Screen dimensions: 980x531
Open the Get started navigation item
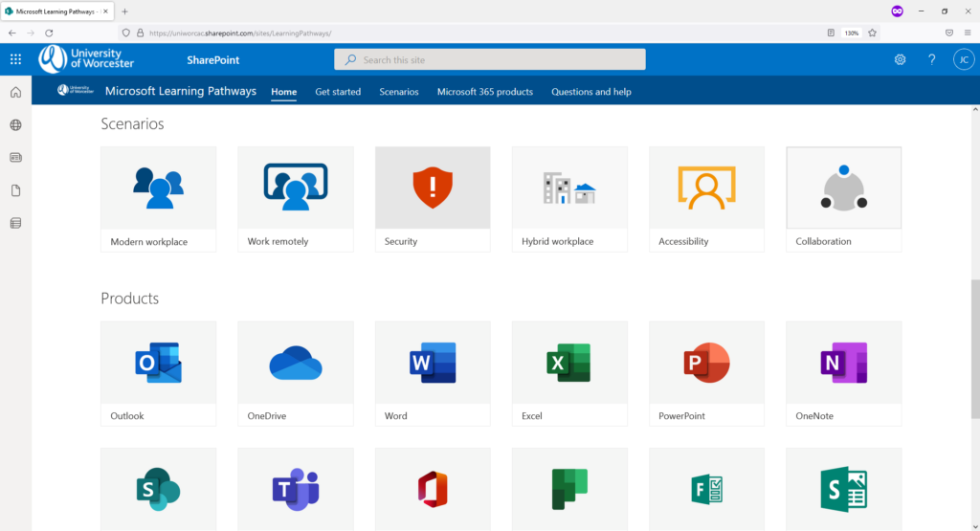point(338,92)
